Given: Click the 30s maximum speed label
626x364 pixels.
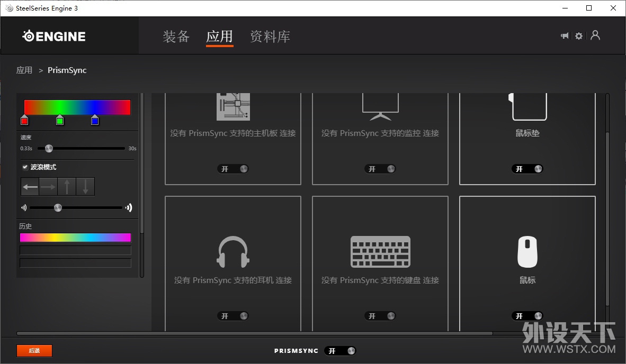Looking at the screenshot, I should 132,149.
